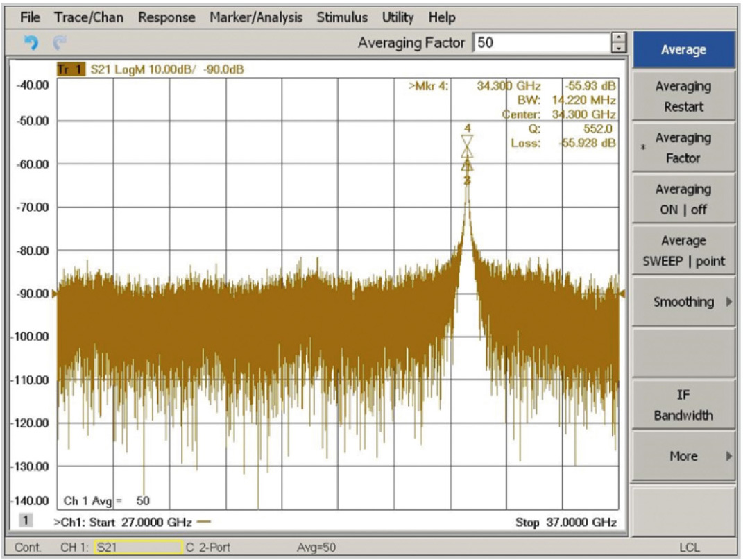The width and height of the screenshot is (743, 560).
Task: Click the Loss -55.928 dB readout
Action: [x=563, y=143]
